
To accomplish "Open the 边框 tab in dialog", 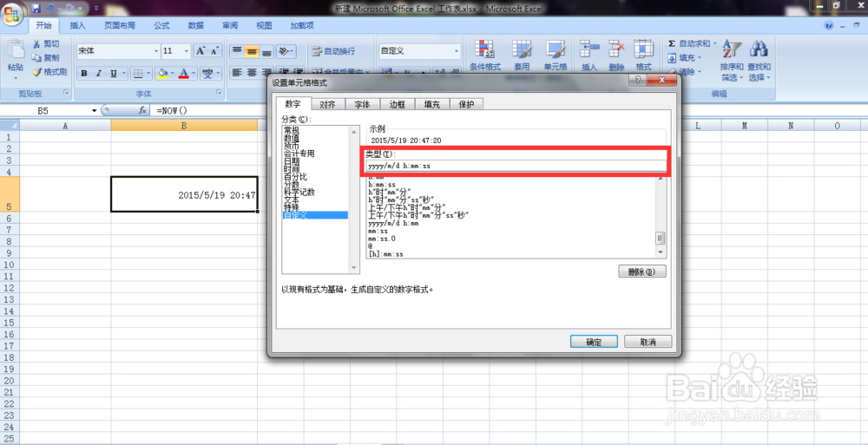I will coord(397,104).
